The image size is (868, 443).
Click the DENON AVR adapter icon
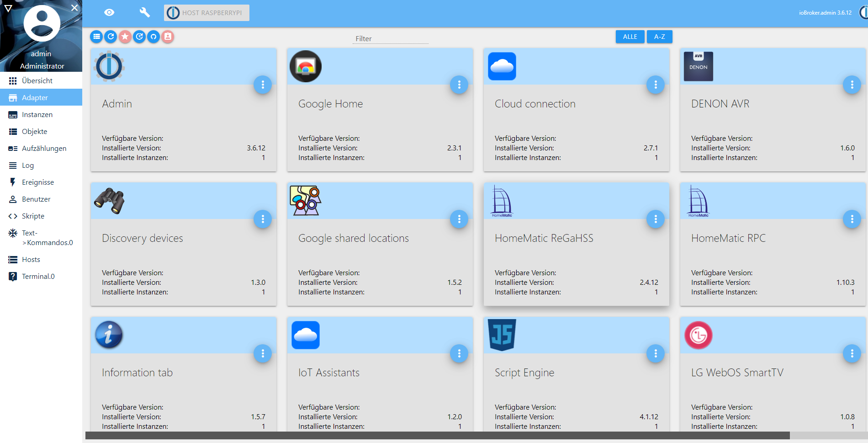[699, 66]
